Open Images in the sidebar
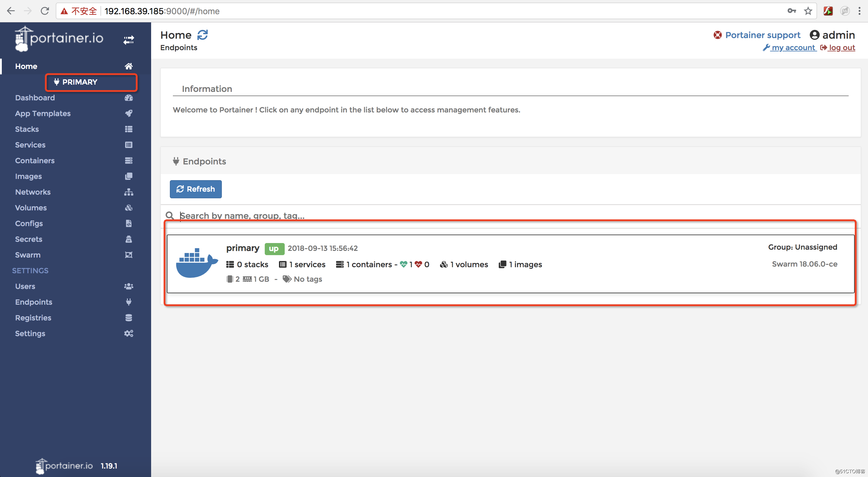 [x=28, y=176]
